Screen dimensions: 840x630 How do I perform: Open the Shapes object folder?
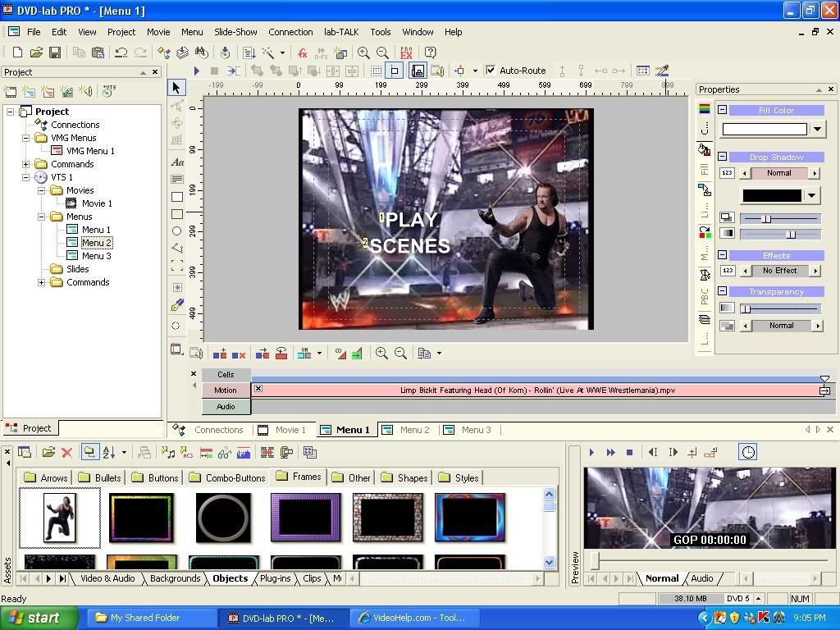point(406,478)
